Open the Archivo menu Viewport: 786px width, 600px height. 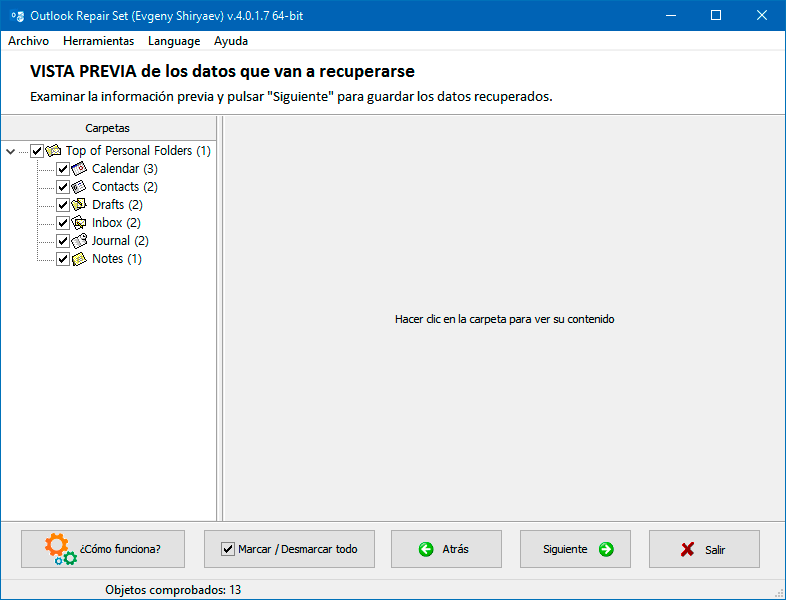point(29,41)
